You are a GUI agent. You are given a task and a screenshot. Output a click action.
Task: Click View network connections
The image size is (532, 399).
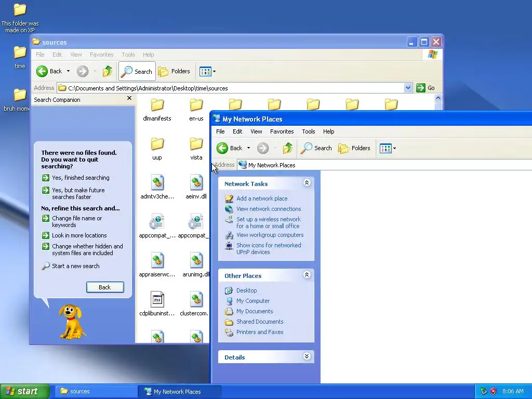pos(269,209)
